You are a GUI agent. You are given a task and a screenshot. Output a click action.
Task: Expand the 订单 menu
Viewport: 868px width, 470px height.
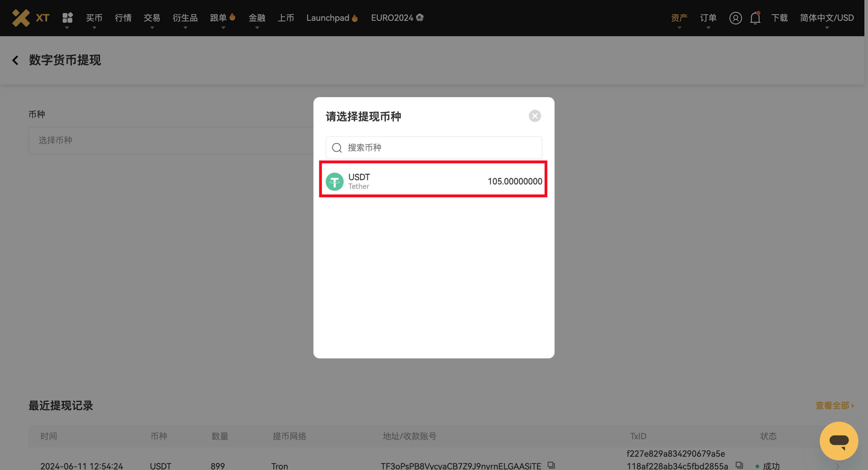pos(708,18)
